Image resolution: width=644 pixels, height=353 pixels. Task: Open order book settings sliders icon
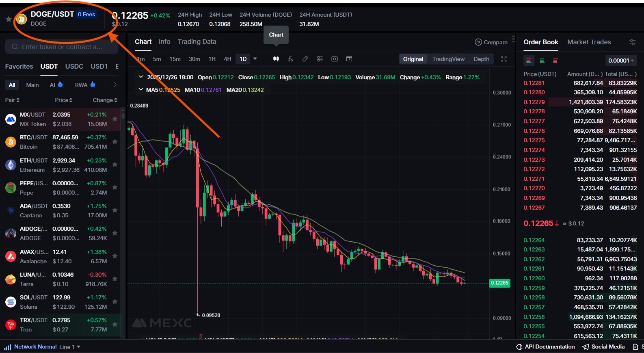632,42
